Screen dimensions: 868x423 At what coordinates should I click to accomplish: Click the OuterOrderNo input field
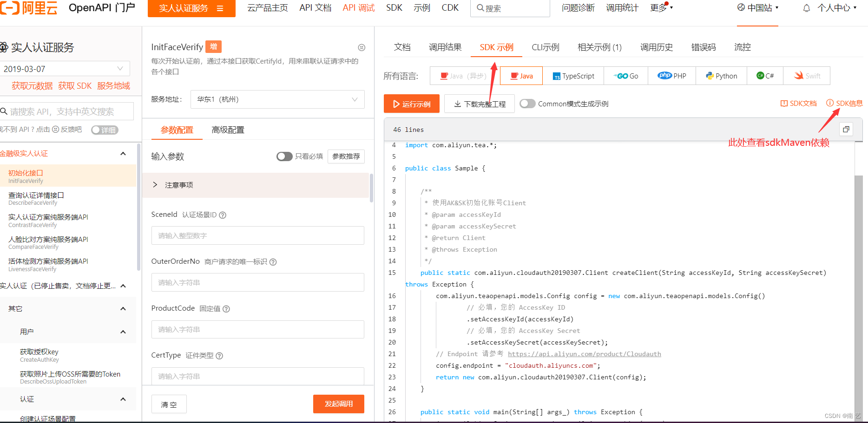[x=258, y=282]
